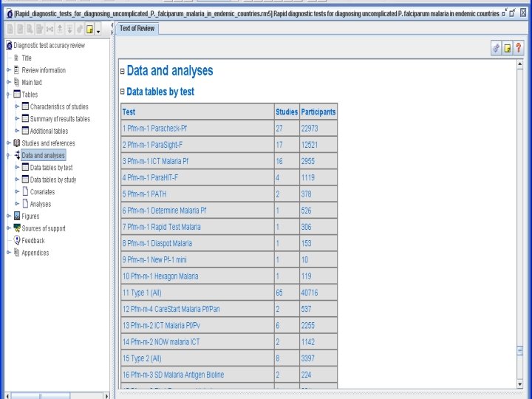
Task: Expand the Review information node
Action: 8,70
